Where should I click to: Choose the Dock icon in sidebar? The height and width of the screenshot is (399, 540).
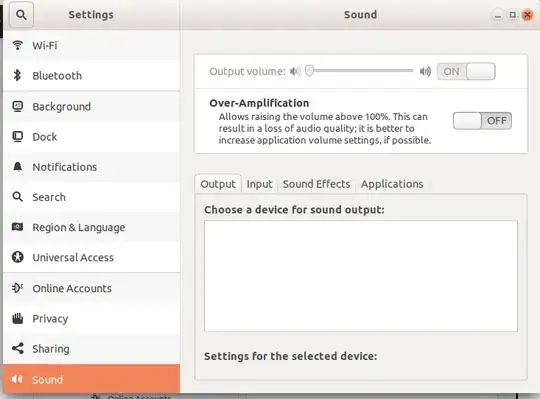click(18, 137)
